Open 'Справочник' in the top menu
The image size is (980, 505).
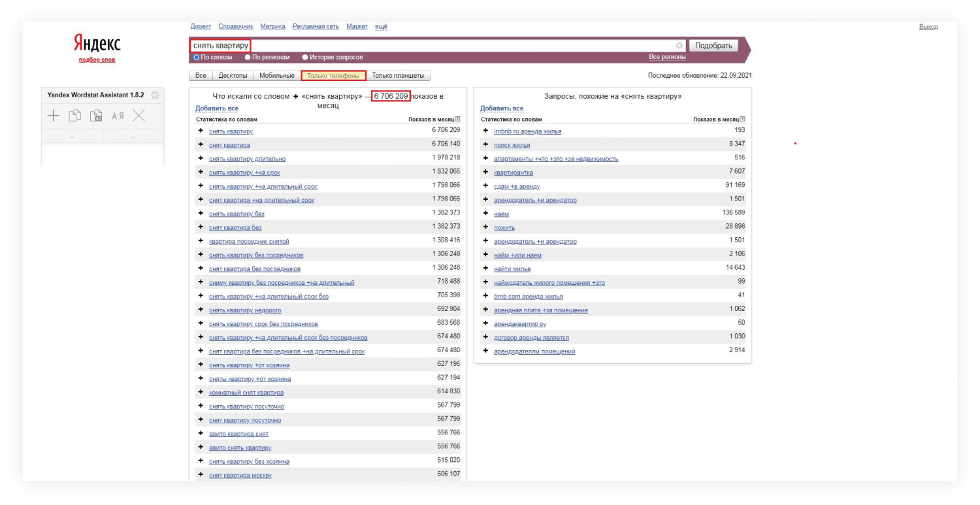tap(236, 26)
